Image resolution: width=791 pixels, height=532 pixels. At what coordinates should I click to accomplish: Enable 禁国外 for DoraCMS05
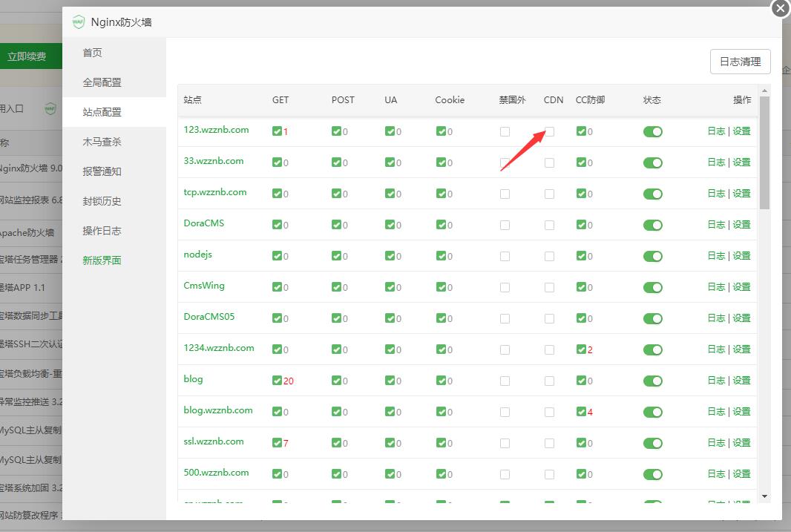(505, 319)
